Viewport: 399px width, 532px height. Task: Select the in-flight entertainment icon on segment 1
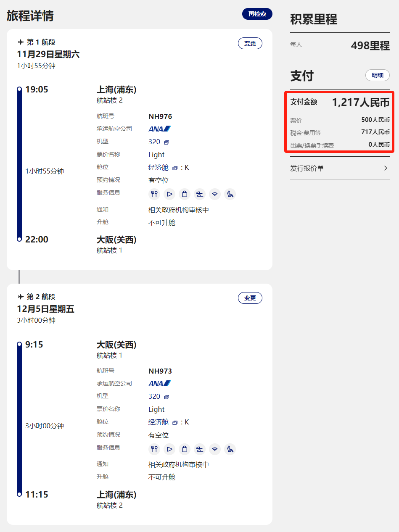[x=169, y=194]
